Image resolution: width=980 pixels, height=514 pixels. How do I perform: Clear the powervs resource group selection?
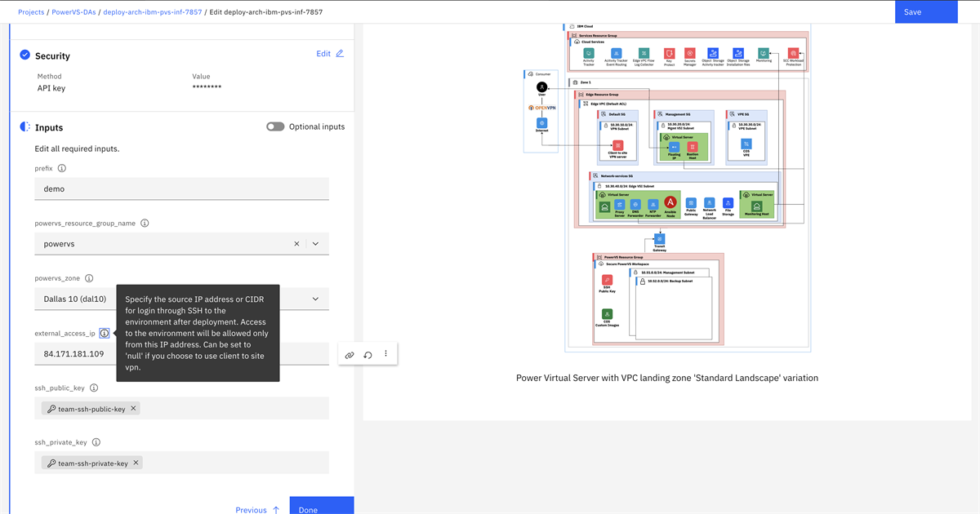pos(296,243)
